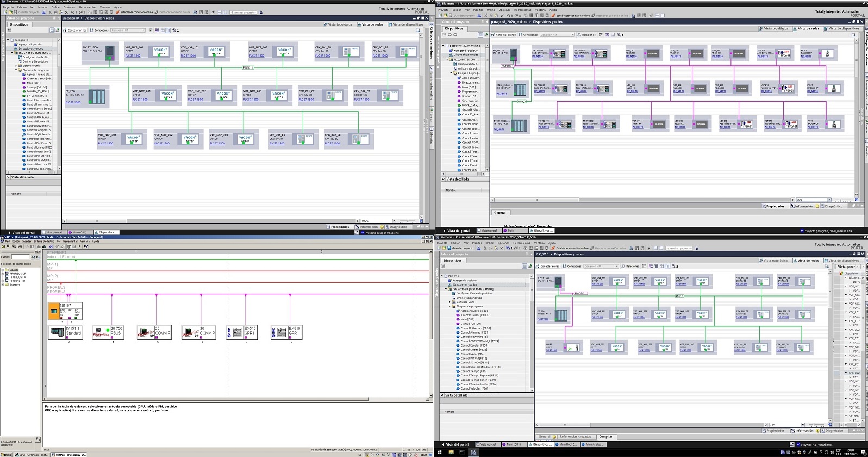Open SIMATIC Manager from the taskbar
Viewport: 868px width, 457px height.
[32, 455]
